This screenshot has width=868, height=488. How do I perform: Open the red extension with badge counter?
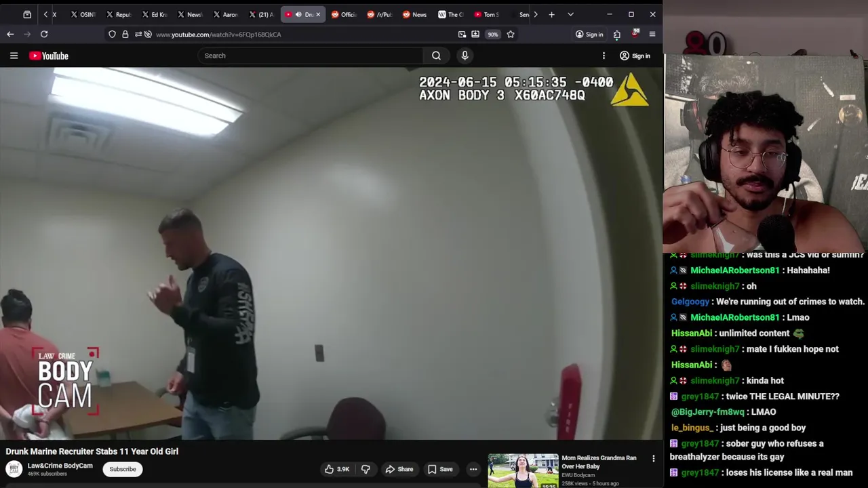click(x=635, y=33)
